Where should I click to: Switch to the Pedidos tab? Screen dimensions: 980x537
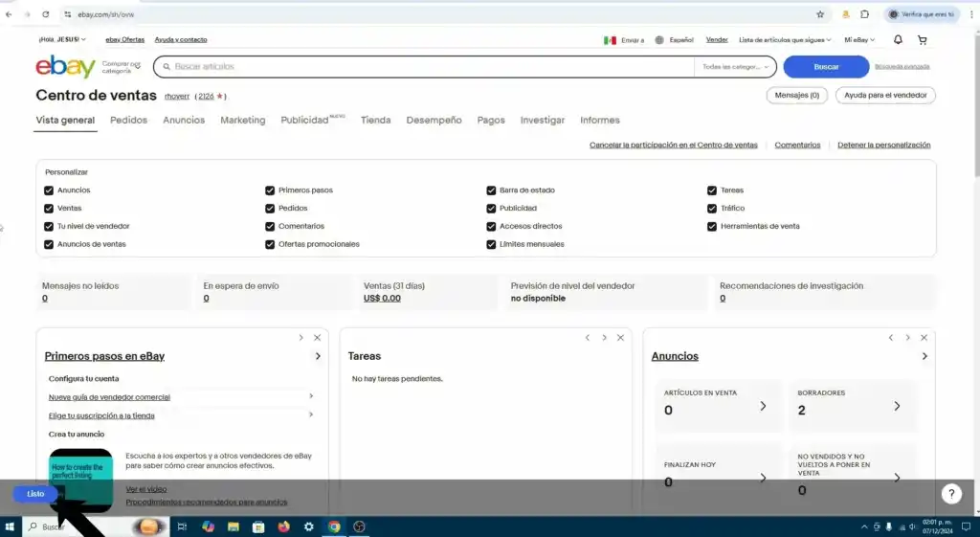coord(129,120)
